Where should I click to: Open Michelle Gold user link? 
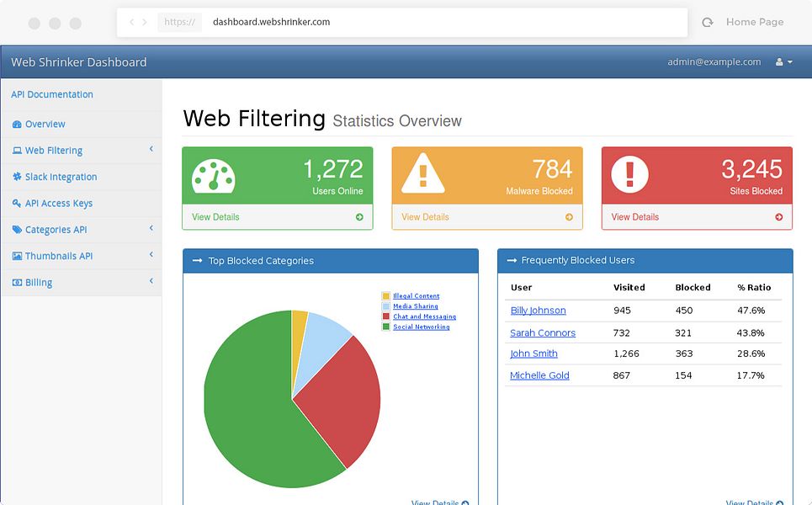pos(539,375)
